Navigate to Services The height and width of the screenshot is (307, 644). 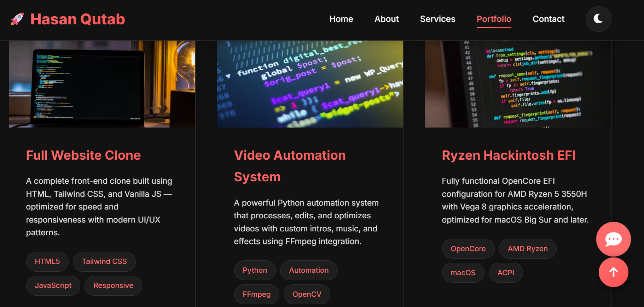(437, 19)
